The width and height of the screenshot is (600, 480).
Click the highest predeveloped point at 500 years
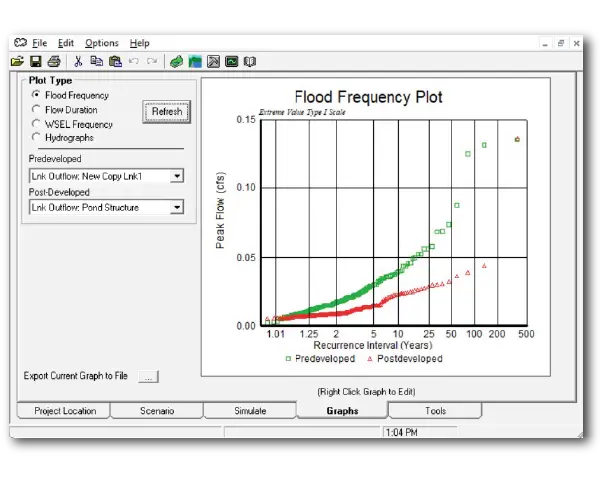click(x=517, y=139)
